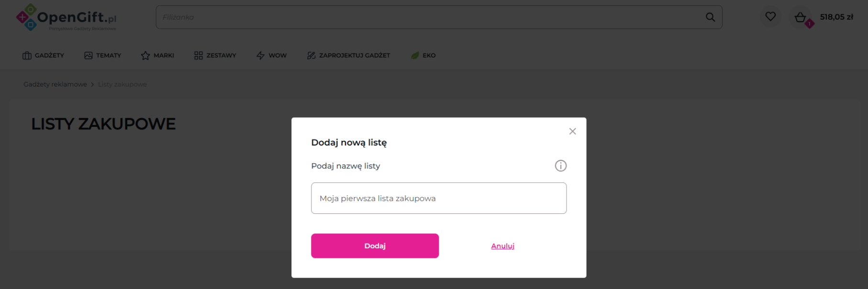
Task: Close the Dodaj nową listę dialog
Action: point(572,131)
